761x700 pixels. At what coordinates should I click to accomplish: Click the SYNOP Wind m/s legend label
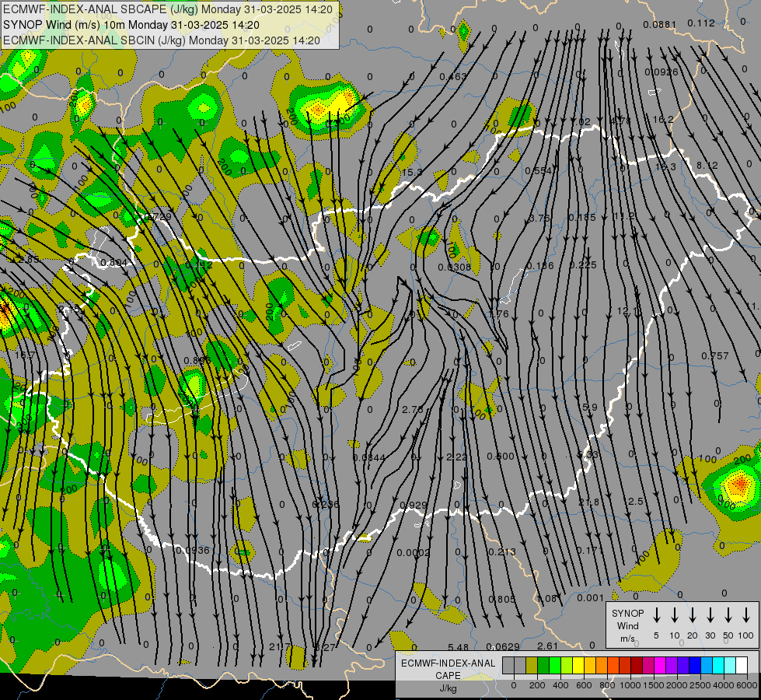point(627,625)
